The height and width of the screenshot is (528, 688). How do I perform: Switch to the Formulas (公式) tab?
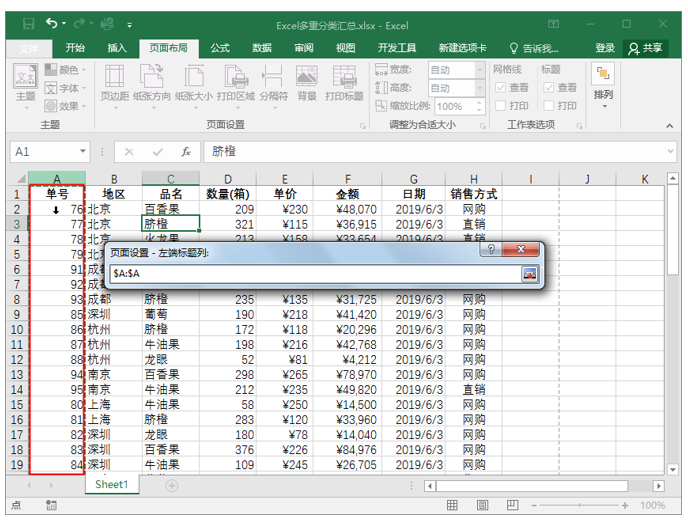220,48
